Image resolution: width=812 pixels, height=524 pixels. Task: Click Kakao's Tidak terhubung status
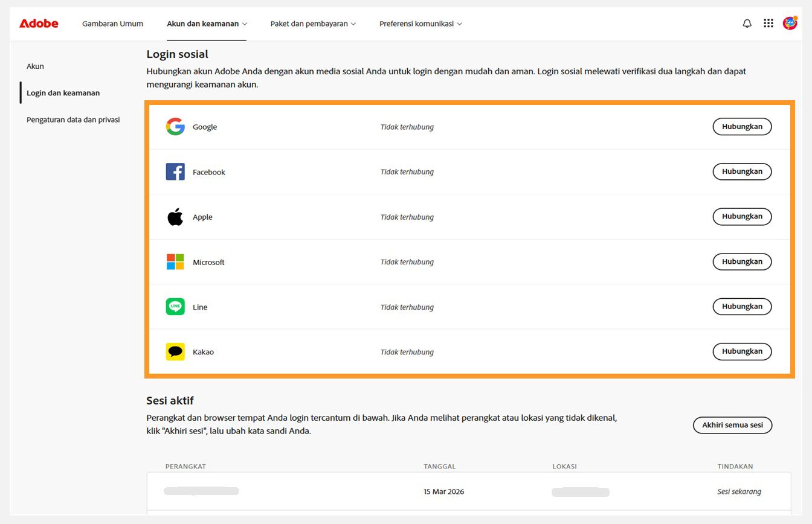[x=407, y=351]
